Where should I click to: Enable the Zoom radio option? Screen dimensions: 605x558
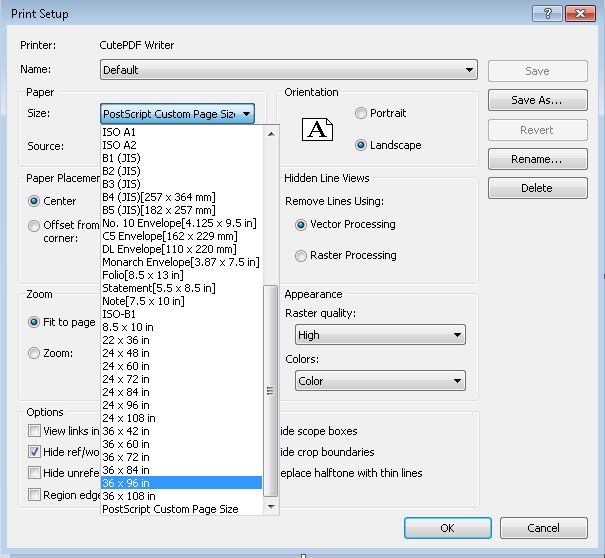pos(34,353)
